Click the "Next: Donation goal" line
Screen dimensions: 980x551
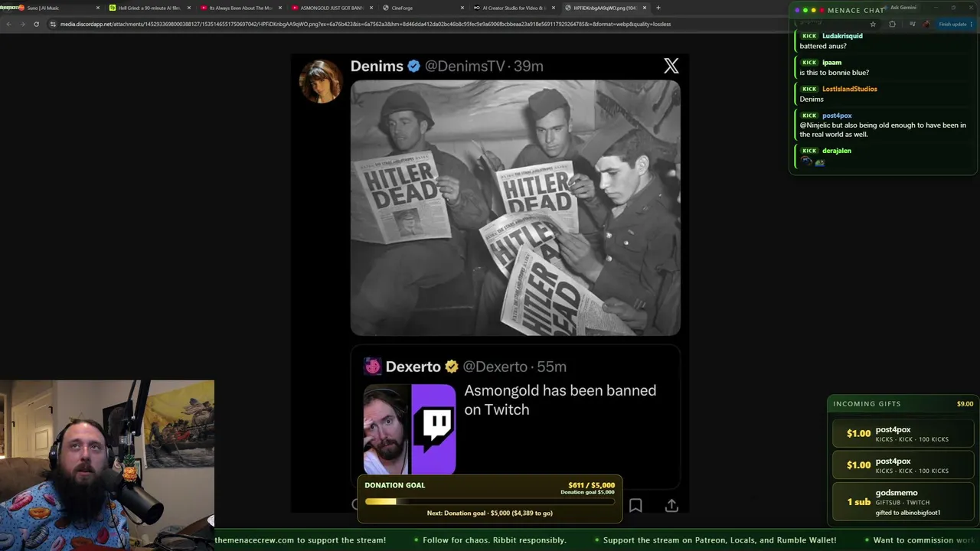(x=490, y=514)
